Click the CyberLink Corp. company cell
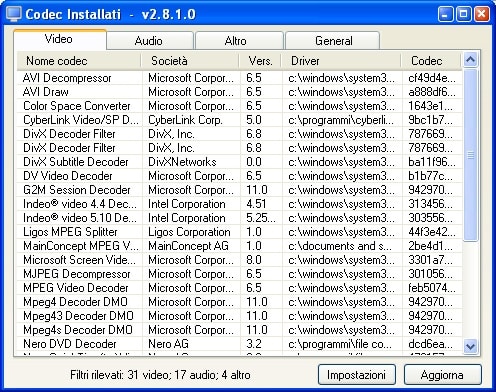 click(185, 120)
